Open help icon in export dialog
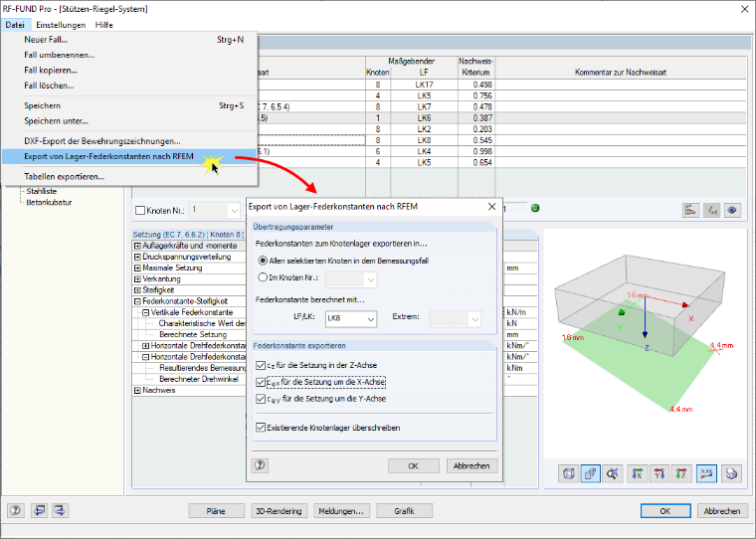This screenshot has width=756, height=539. pos(260,465)
